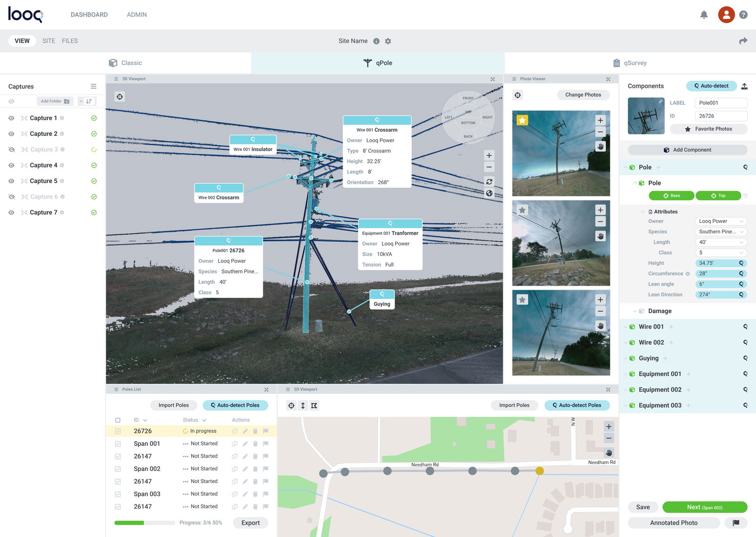Expand the Damage section
756x537 pixels.
tap(635, 311)
